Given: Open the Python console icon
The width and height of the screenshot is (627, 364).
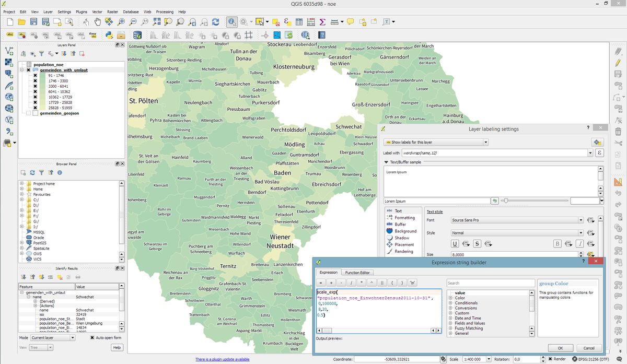Looking at the screenshot, I should (x=109, y=35).
